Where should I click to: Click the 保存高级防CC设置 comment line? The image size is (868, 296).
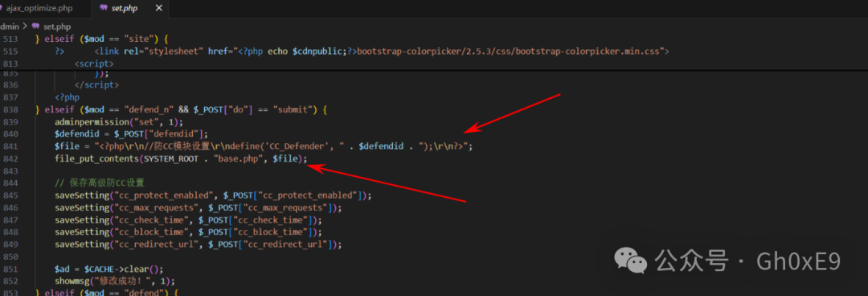pos(100,183)
